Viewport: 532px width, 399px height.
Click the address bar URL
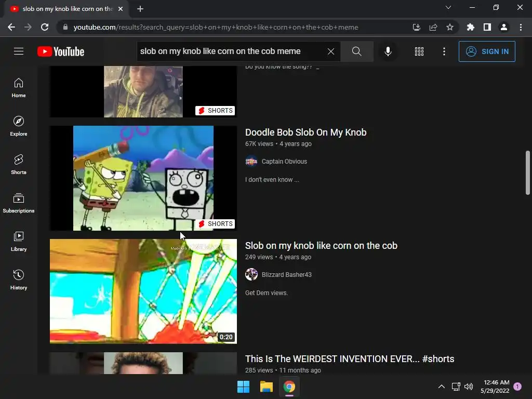click(x=216, y=27)
